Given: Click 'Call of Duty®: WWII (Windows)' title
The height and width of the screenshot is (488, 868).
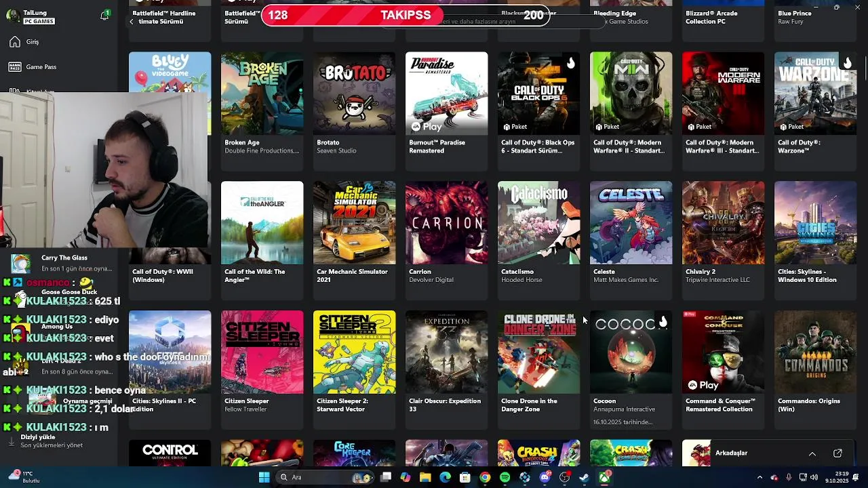Looking at the screenshot, I should coord(163,276).
